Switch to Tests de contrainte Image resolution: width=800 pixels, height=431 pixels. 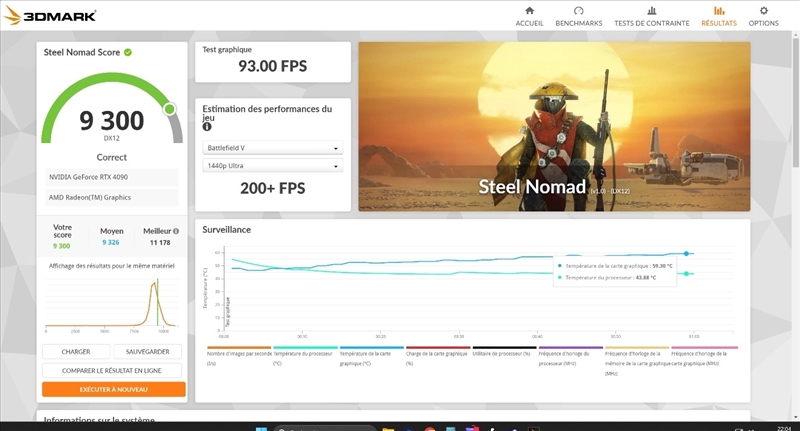[x=652, y=16]
